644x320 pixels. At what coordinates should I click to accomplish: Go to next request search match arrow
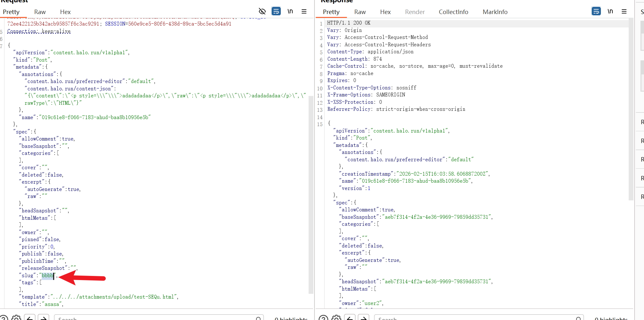click(x=43, y=318)
